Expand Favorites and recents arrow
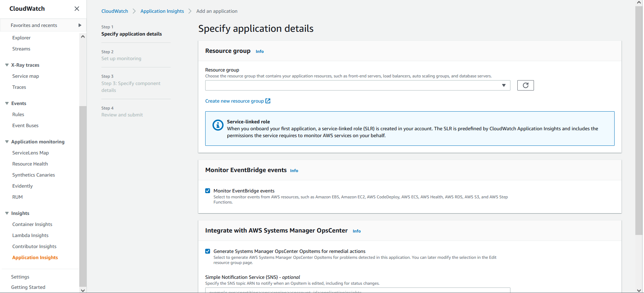Viewport: 644px width, 293px height. [80, 25]
